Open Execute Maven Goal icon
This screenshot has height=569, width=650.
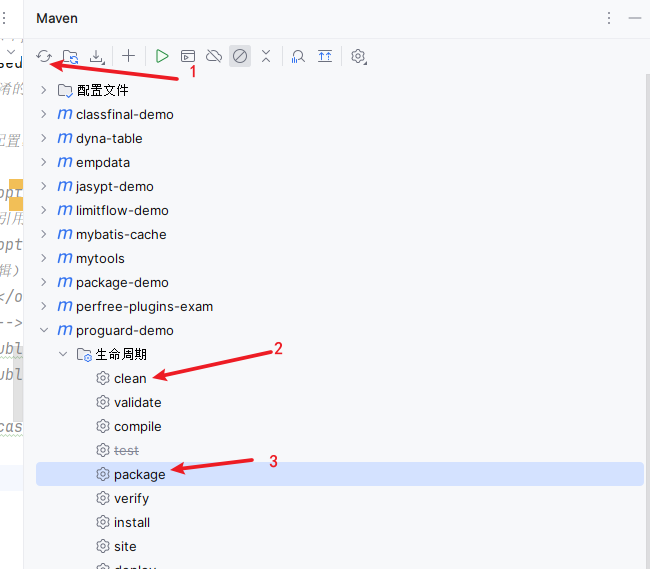point(188,56)
